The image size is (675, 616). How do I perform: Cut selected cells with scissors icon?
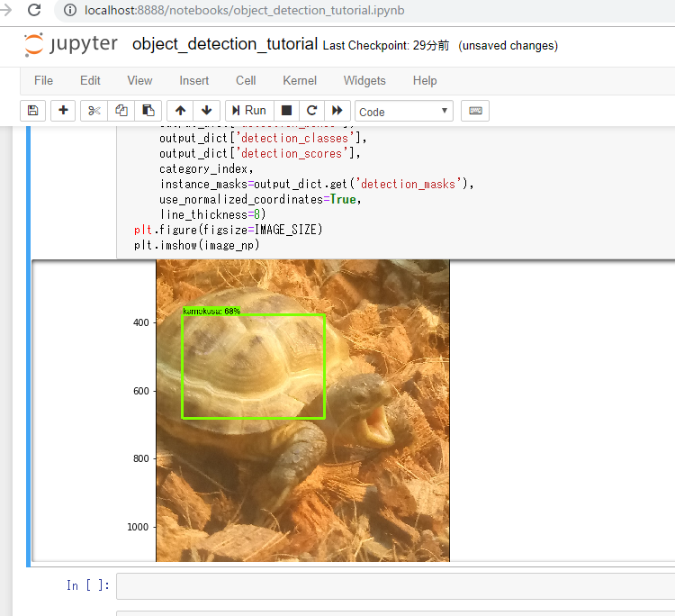[x=94, y=111]
